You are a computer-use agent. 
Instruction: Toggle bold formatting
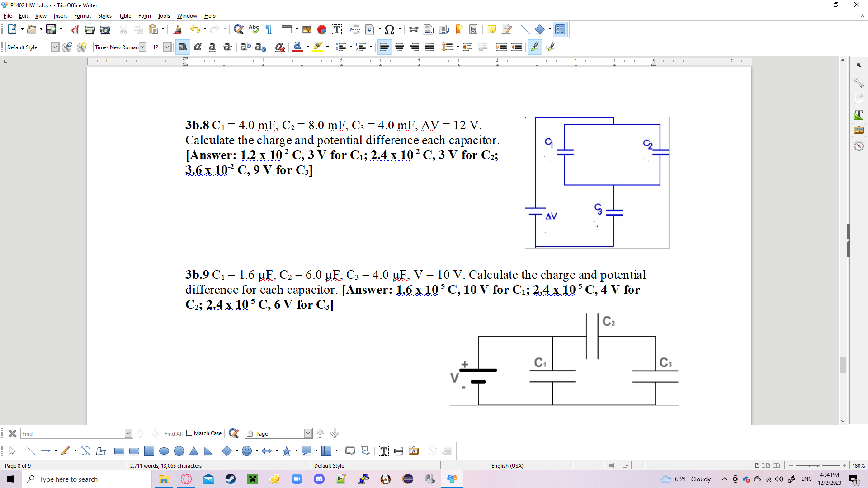[x=182, y=47]
